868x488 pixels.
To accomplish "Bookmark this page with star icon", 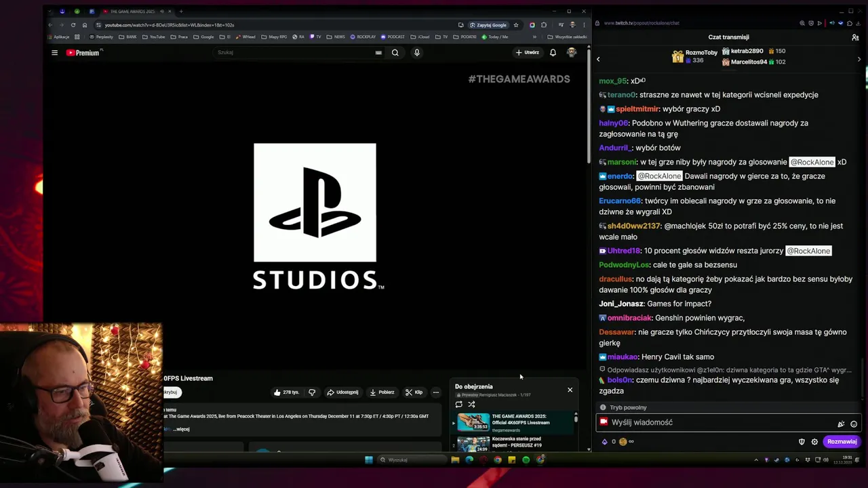I will pos(516,25).
